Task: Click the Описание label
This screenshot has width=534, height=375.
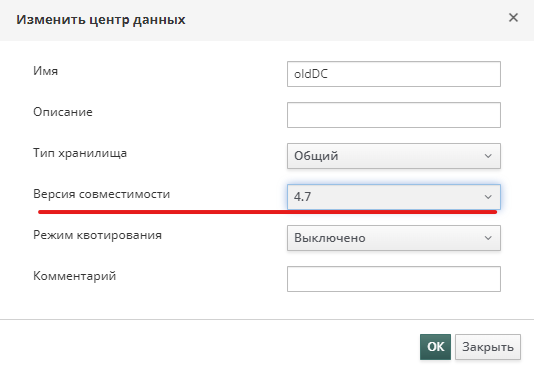Action: [x=63, y=112]
